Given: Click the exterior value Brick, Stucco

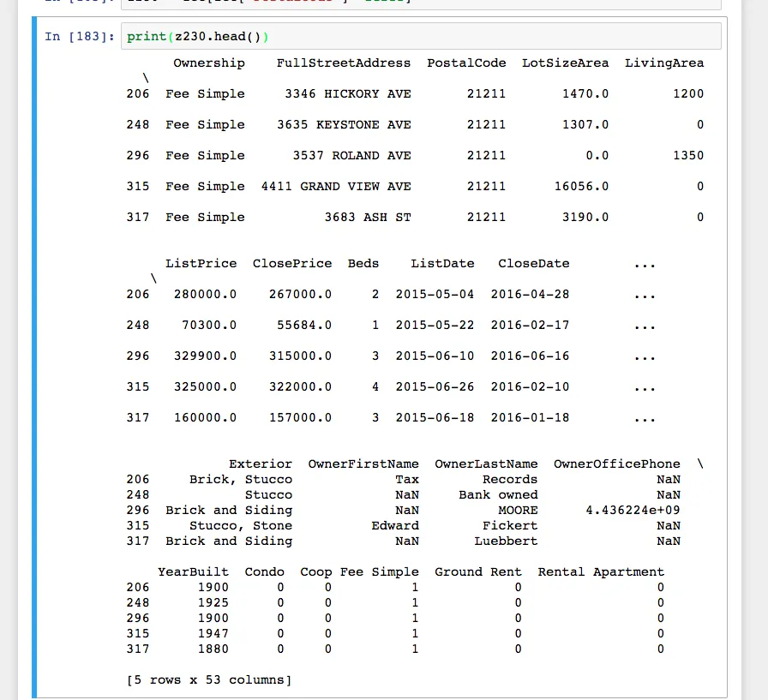Looking at the screenshot, I should coord(241,479).
